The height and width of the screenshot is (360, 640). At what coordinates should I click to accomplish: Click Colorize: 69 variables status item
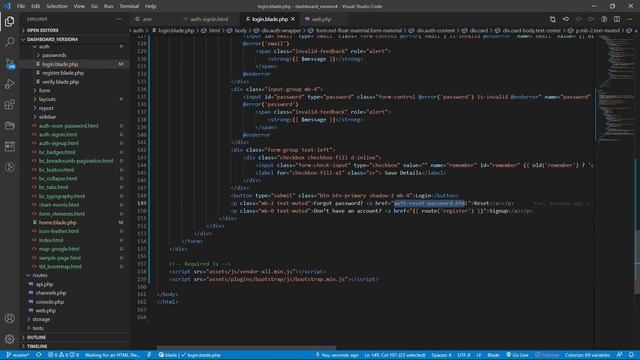coord(587,355)
